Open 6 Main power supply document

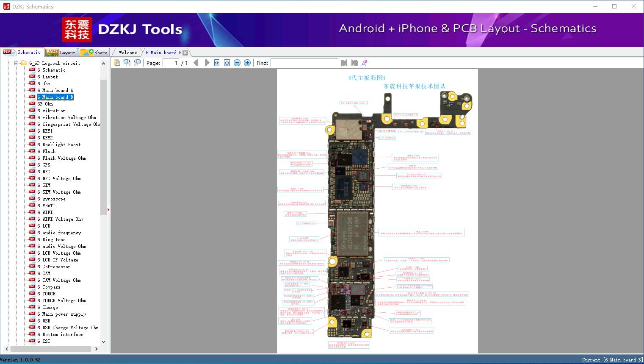pyautogui.click(x=61, y=314)
